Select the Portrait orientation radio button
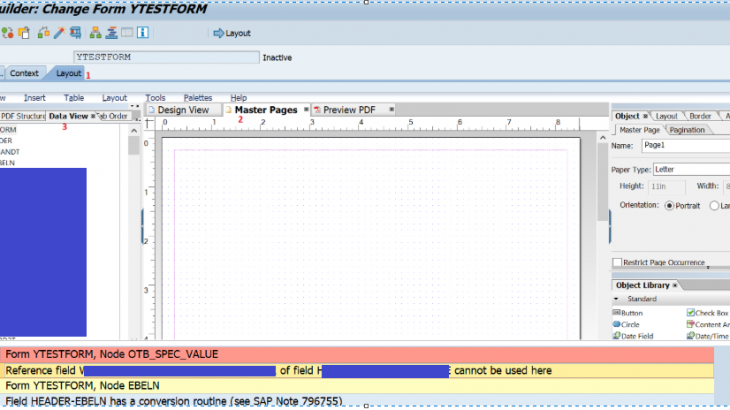Image resolution: width=730 pixels, height=410 pixels. pos(669,205)
